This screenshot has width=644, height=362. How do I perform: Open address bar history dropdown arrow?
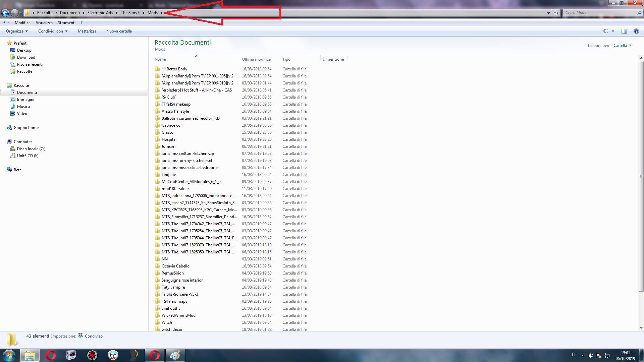[x=548, y=13]
